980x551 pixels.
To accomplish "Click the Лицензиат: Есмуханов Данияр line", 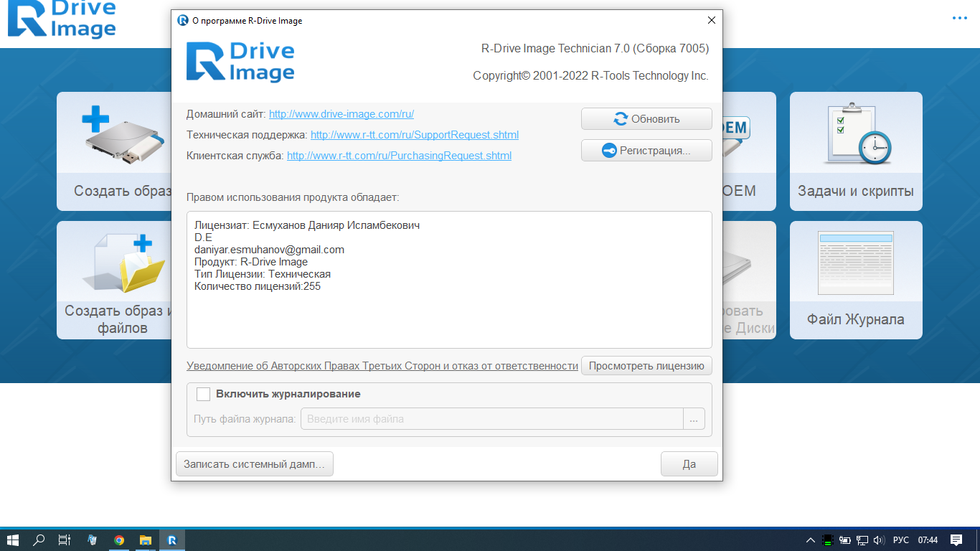I will (307, 225).
